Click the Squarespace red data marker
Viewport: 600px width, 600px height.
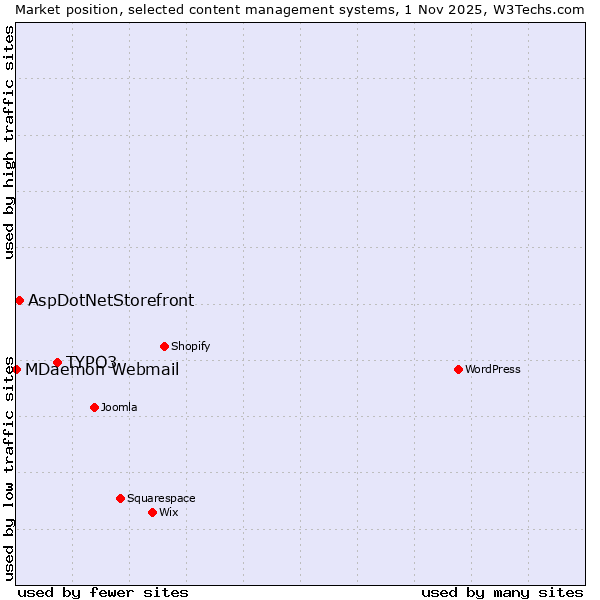pyautogui.click(x=120, y=498)
